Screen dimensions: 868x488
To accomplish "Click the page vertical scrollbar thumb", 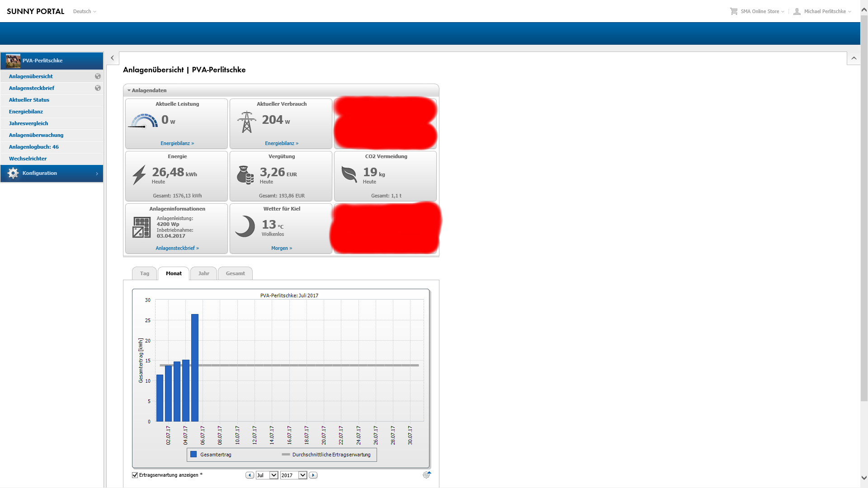I will [864, 208].
